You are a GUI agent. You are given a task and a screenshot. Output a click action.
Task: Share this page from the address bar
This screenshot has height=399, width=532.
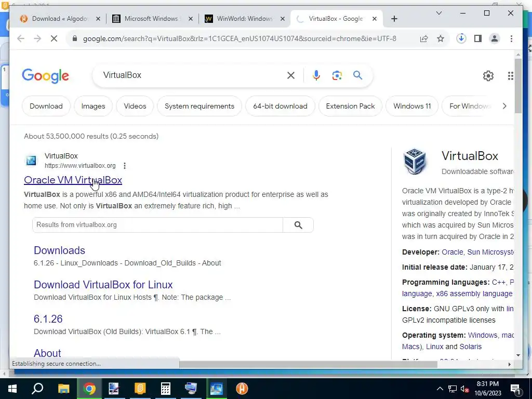point(424,38)
